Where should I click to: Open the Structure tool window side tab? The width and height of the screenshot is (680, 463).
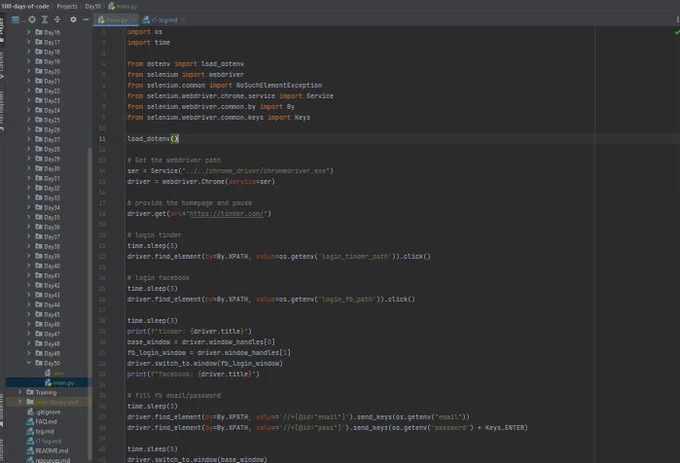(x=2, y=449)
